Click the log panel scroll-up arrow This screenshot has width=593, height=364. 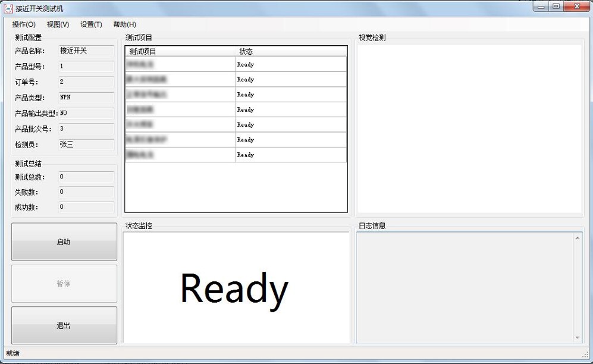pyautogui.click(x=578, y=239)
